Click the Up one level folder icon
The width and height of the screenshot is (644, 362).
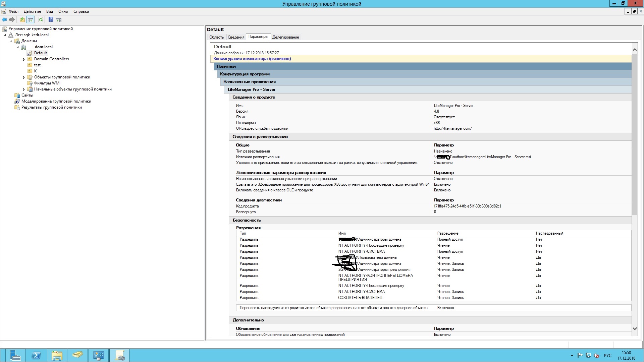pos(22,20)
